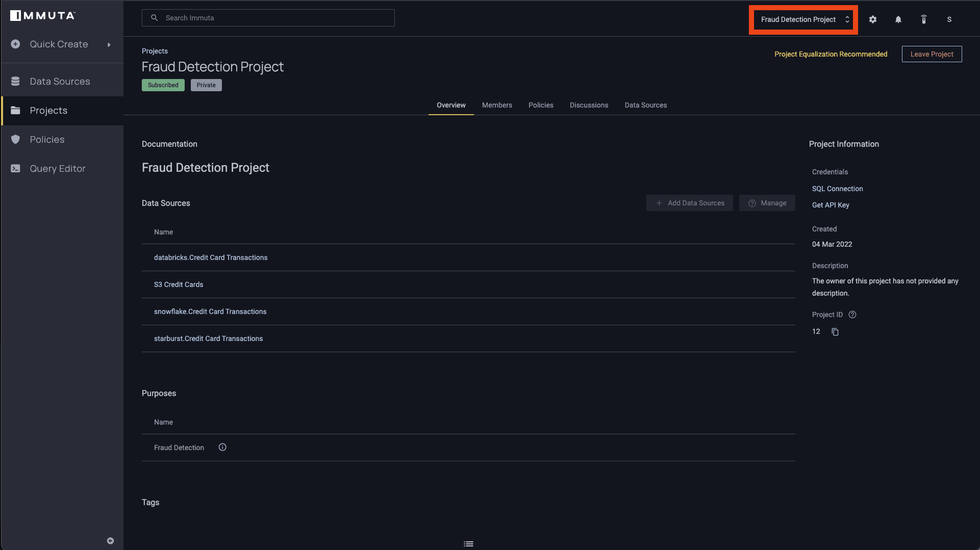The image size is (980, 550).
Task: Select the Overview tab
Action: coord(451,105)
